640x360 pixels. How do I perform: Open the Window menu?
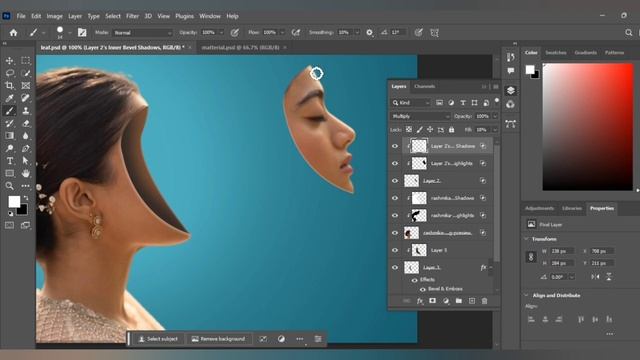(x=210, y=16)
